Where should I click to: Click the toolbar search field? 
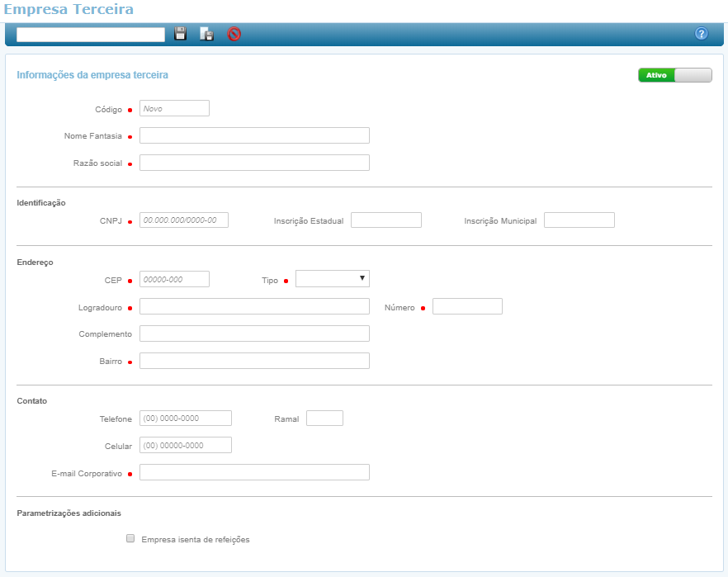91,35
